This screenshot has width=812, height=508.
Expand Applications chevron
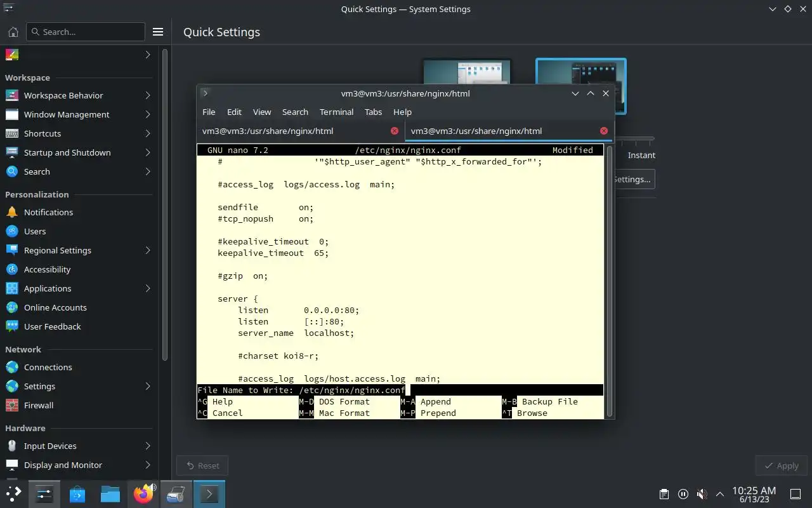[x=148, y=288]
